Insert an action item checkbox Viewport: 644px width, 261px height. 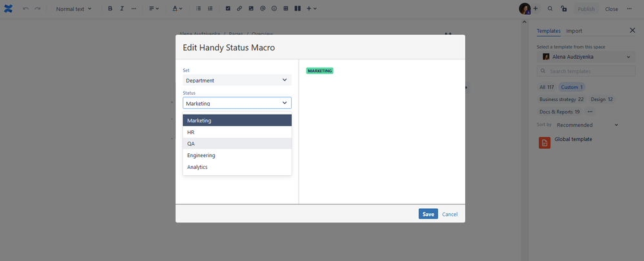tap(228, 8)
